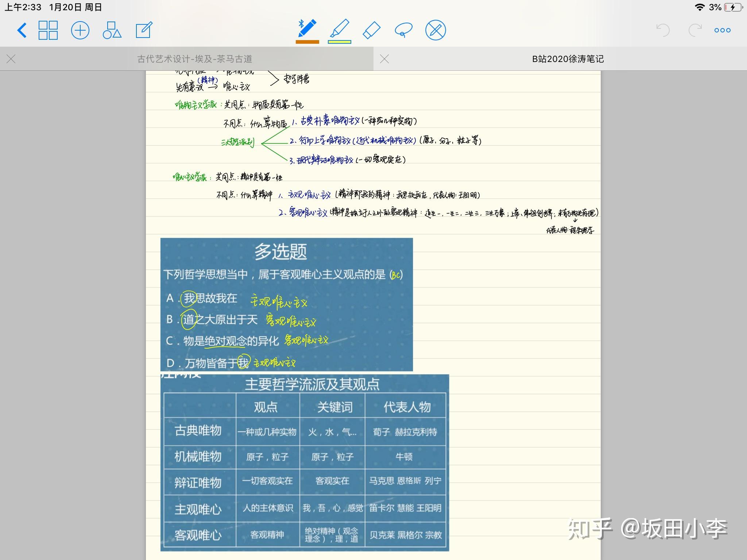
Task: Tap the 辩证唯物 row label in the table
Action: pyautogui.click(x=198, y=482)
